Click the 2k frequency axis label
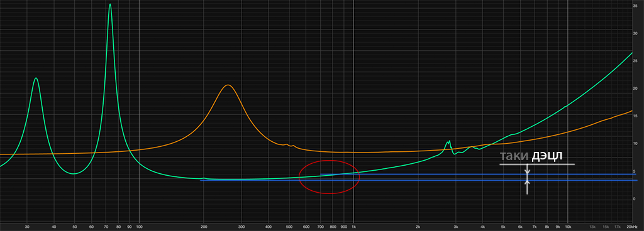 pyautogui.click(x=418, y=227)
